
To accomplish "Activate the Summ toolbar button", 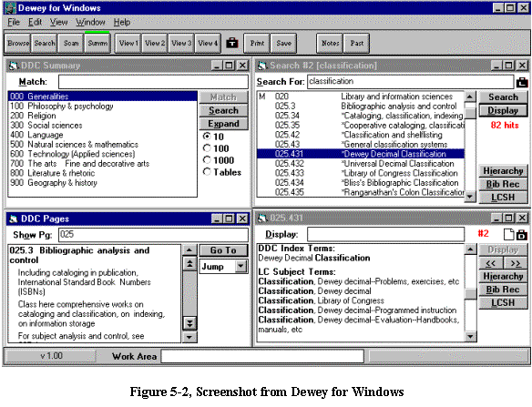I will point(97,44).
